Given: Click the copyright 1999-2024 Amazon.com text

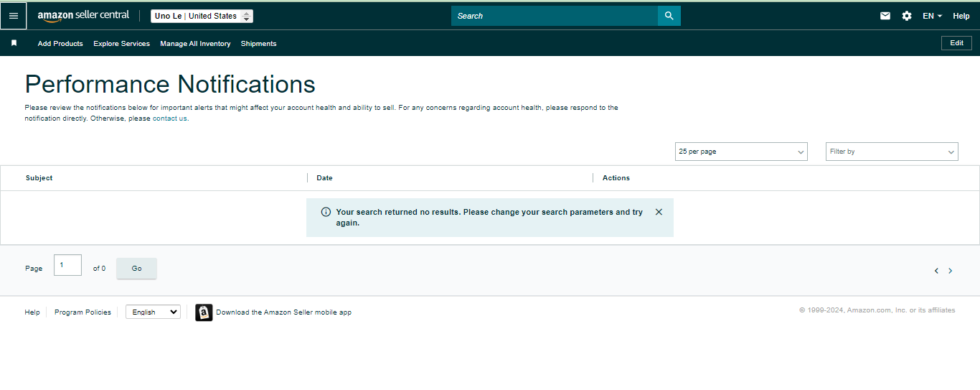Looking at the screenshot, I should [877, 310].
